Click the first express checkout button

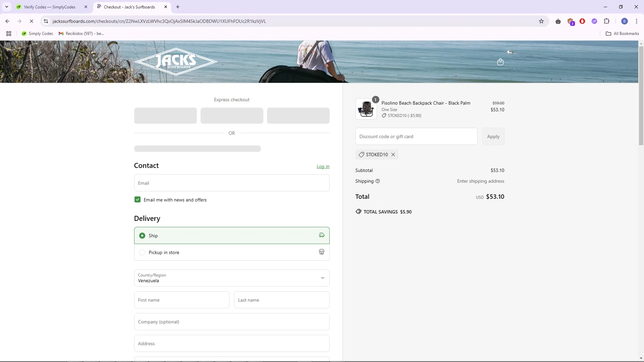pyautogui.click(x=165, y=116)
